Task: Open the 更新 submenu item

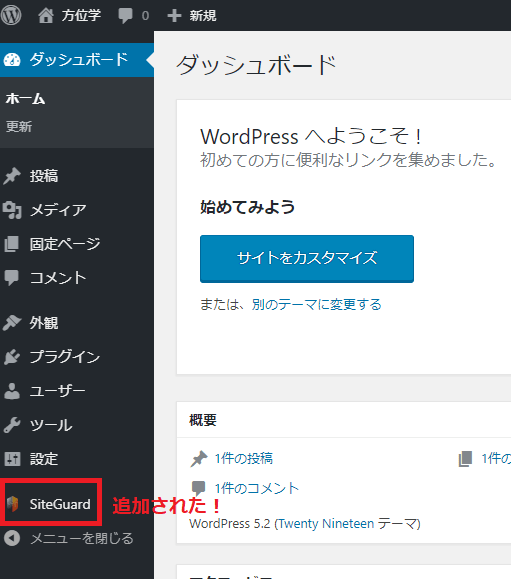Action: [x=19, y=127]
